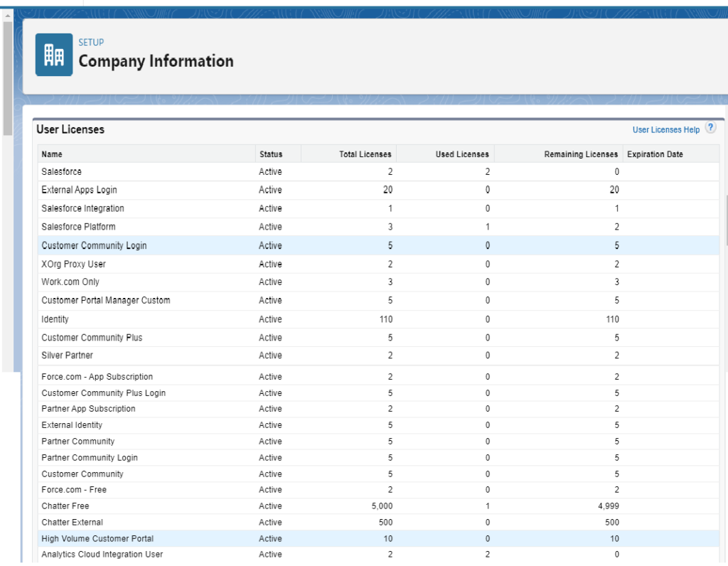Sort the table by the Name column
Screen dimensions: 728x566
[53, 154]
